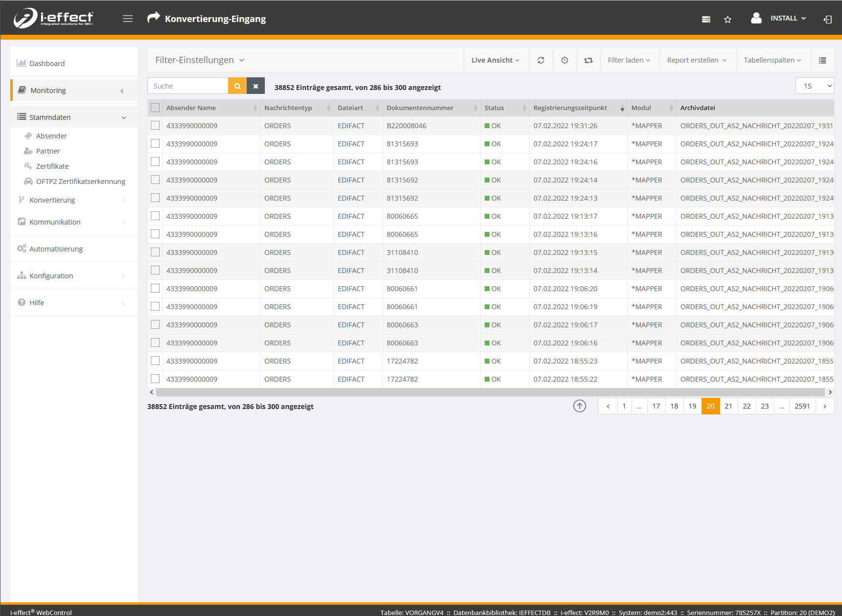Select Zertifikate under Stammdaten
This screenshot has width=842, height=616.
pyautogui.click(x=52, y=166)
